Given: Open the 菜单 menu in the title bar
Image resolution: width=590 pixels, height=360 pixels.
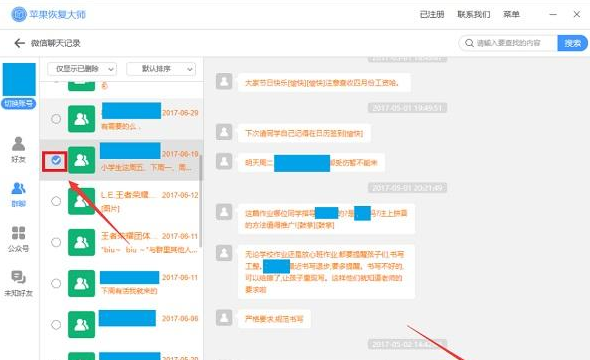Looking at the screenshot, I should point(511,14).
